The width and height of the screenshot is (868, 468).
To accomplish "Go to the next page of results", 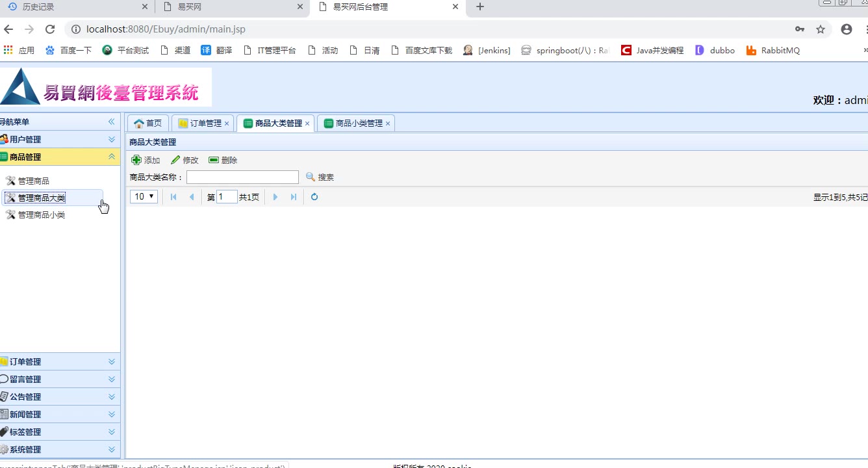I will 275,197.
